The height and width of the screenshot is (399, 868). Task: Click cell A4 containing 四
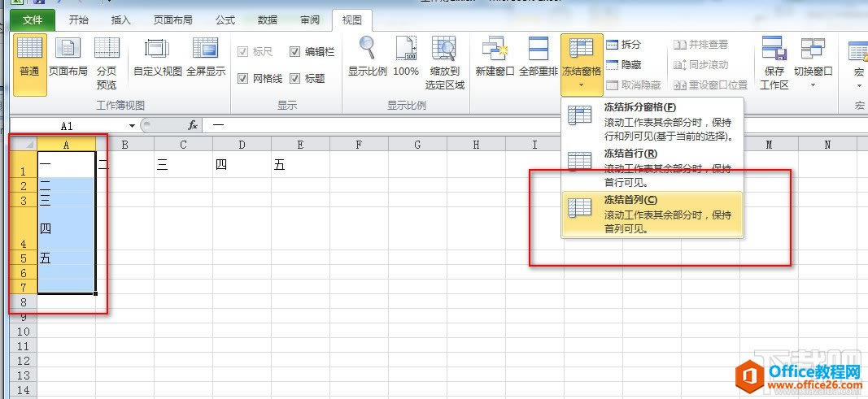[66, 228]
